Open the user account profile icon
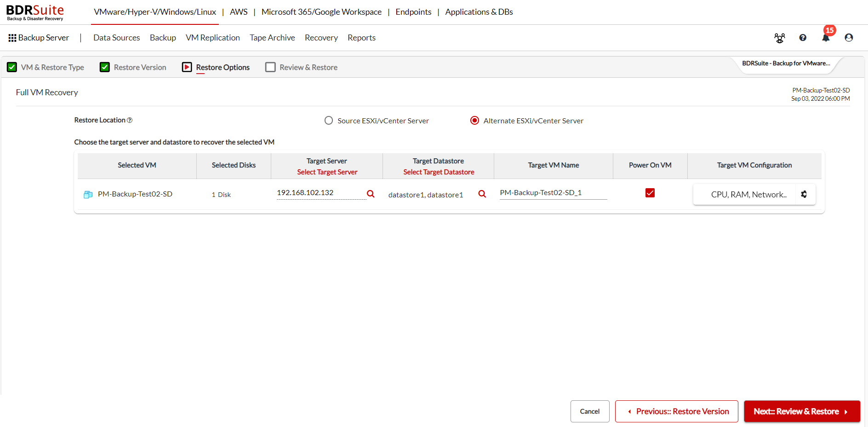The width and height of the screenshot is (868, 427). point(849,38)
